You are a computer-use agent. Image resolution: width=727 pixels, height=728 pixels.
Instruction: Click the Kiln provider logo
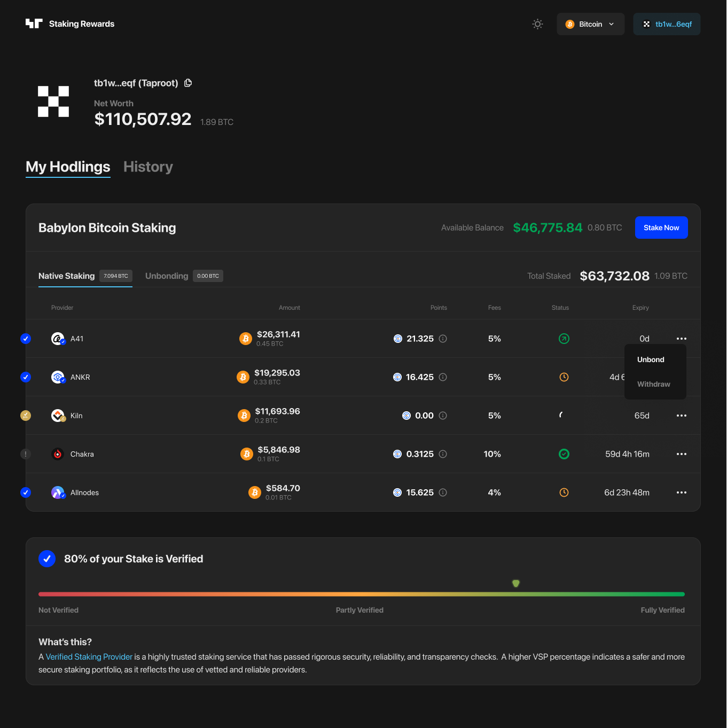pyautogui.click(x=58, y=416)
